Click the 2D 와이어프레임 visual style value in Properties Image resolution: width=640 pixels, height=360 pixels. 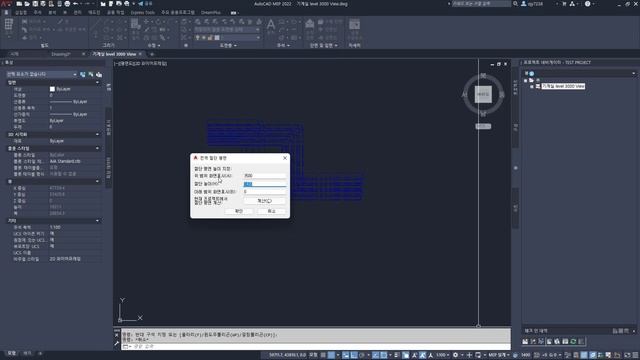coord(65,259)
